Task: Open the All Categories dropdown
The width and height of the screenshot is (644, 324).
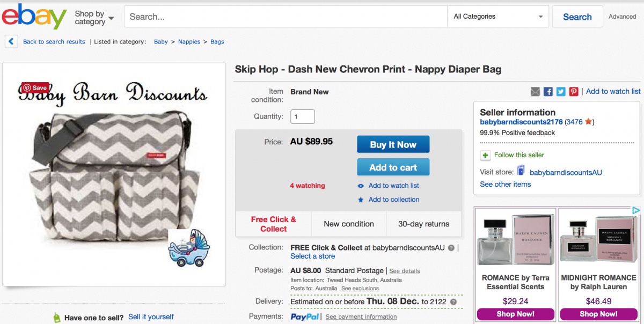Action: (498, 17)
